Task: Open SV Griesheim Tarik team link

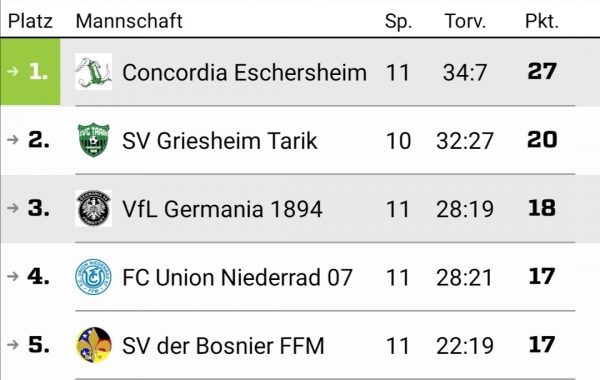Action: click(x=220, y=141)
